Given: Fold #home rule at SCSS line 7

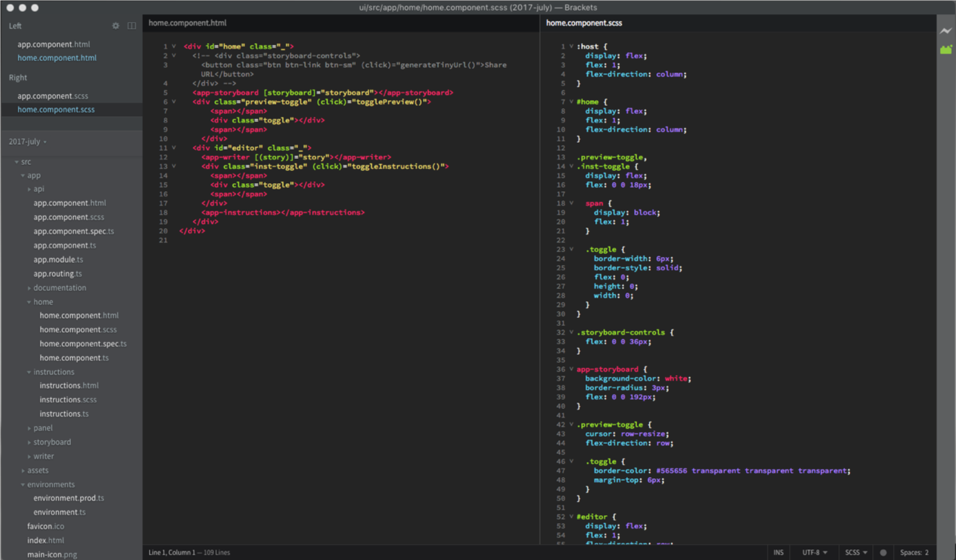Looking at the screenshot, I should pyautogui.click(x=572, y=102).
